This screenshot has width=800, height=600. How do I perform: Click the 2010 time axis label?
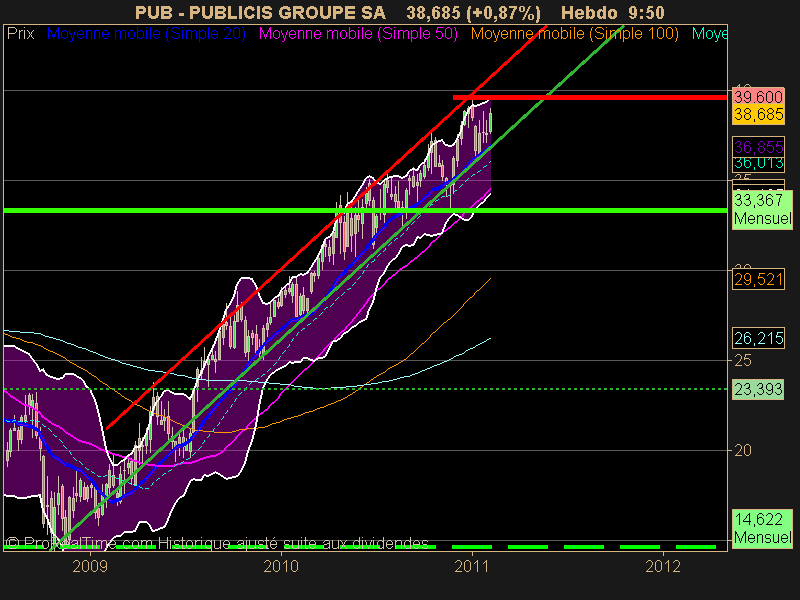[281, 566]
